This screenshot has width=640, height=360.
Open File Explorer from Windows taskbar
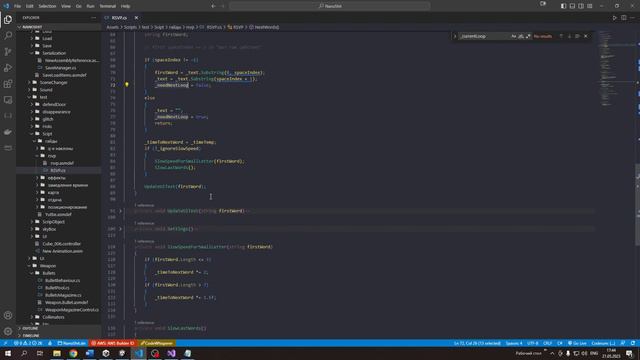(x=57, y=353)
